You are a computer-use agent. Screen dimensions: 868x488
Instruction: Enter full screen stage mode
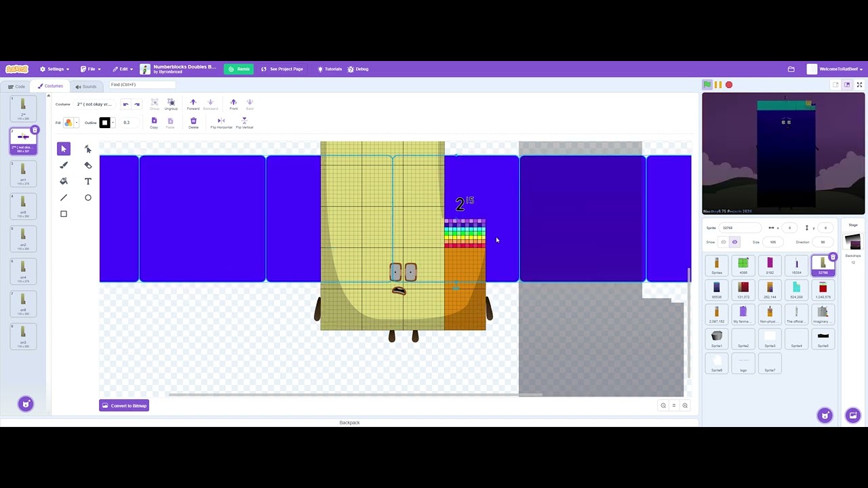(x=860, y=85)
